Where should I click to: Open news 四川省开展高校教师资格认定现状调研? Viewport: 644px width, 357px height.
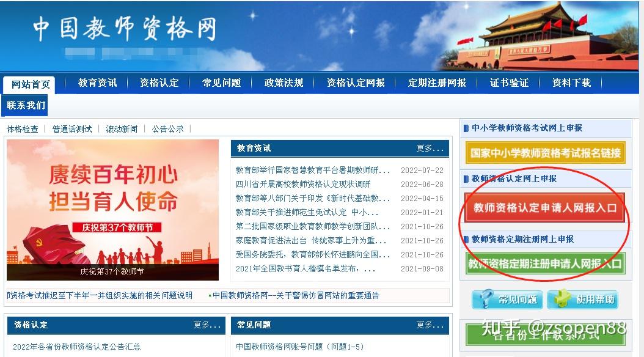(x=302, y=184)
